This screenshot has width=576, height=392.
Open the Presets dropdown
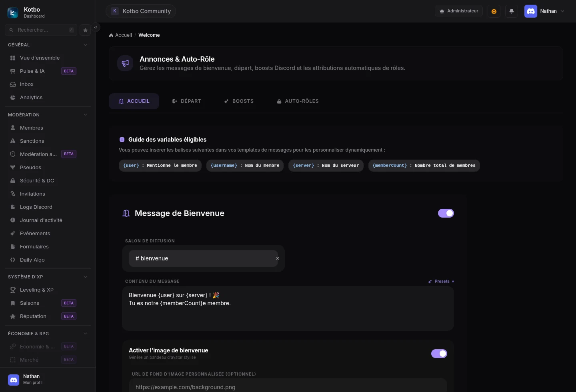(441, 281)
